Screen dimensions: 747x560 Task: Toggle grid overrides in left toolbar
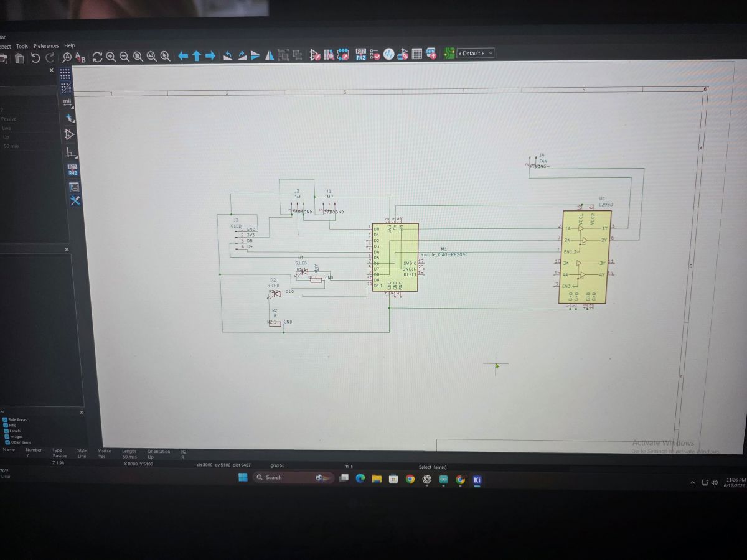click(65, 88)
